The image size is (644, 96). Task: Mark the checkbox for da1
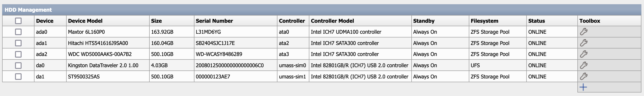click(x=18, y=77)
